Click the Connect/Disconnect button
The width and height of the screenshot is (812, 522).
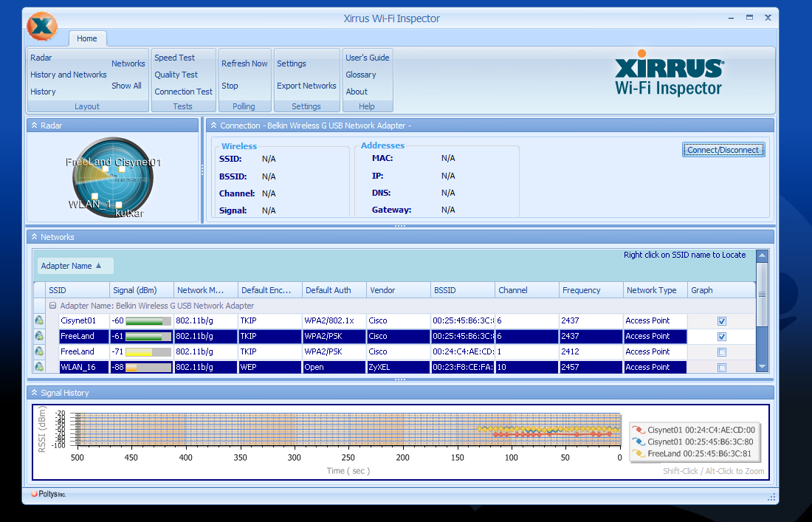(x=723, y=150)
